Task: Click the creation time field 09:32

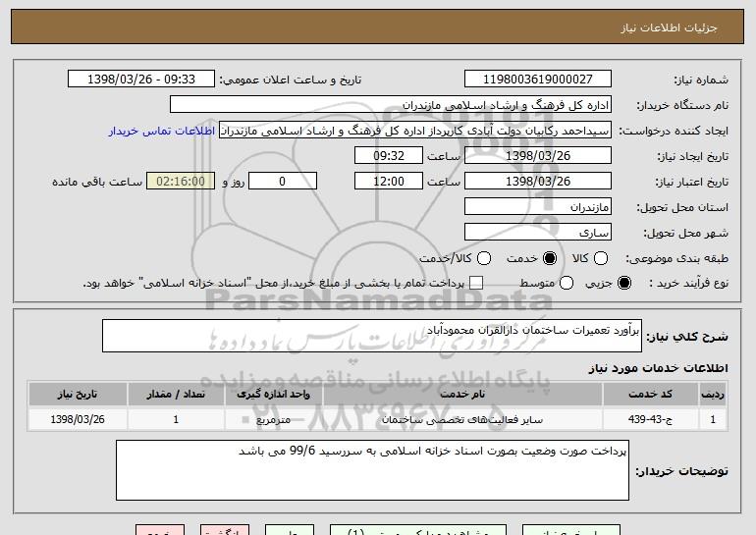Action: click(389, 156)
